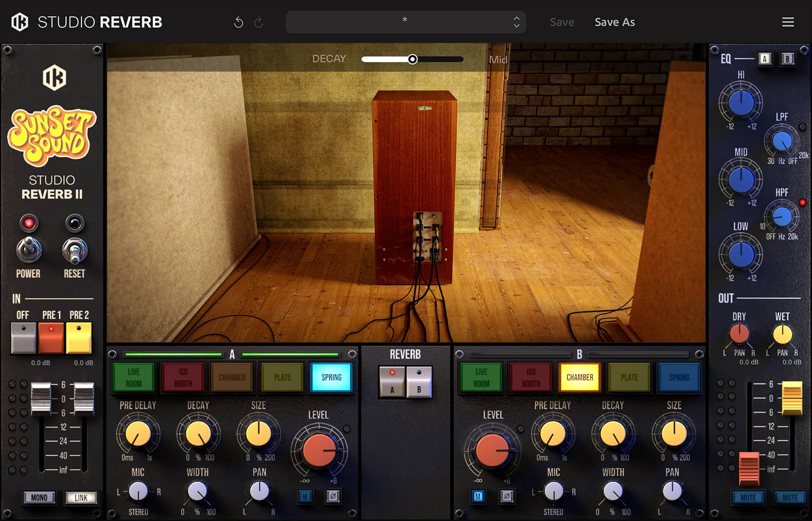812x521 pixels.
Task: Select reverb B routing button
Action: (419, 382)
